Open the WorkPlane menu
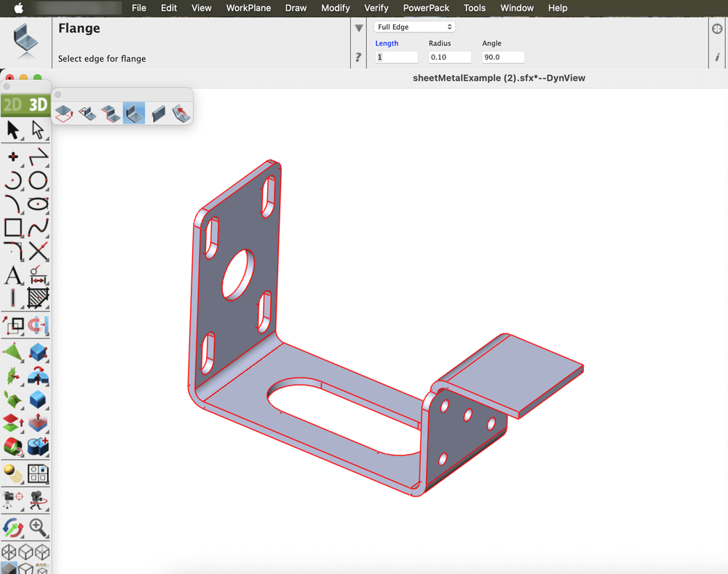Viewport: 728px width, 574px height. click(248, 8)
